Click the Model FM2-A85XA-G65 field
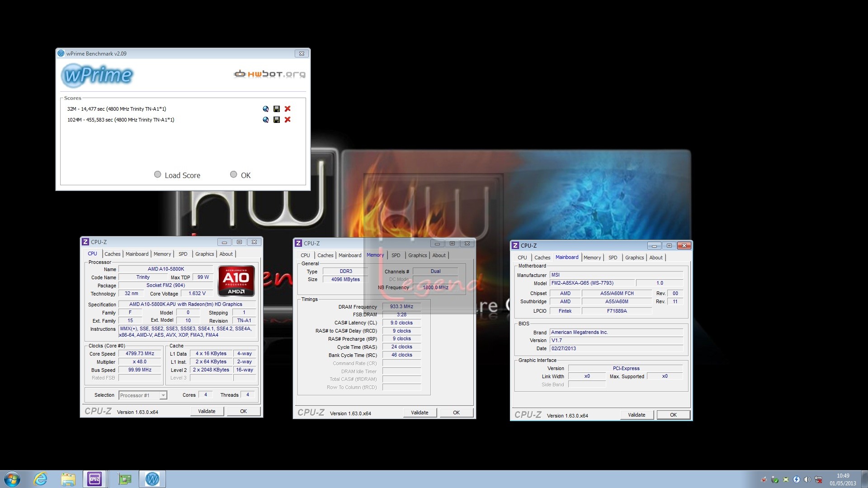The height and width of the screenshot is (488, 868). click(x=592, y=283)
